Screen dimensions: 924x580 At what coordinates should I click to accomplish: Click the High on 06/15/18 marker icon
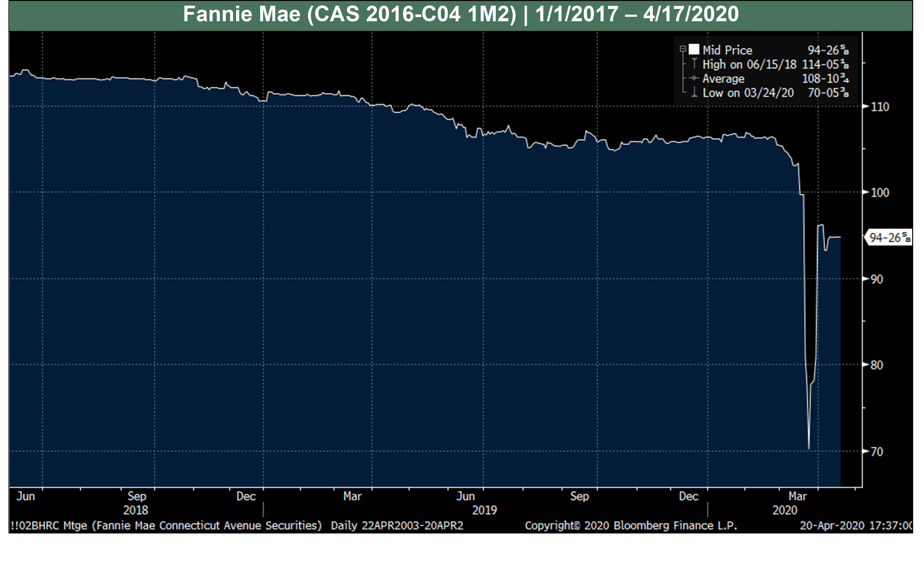pyautogui.click(x=694, y=64)
